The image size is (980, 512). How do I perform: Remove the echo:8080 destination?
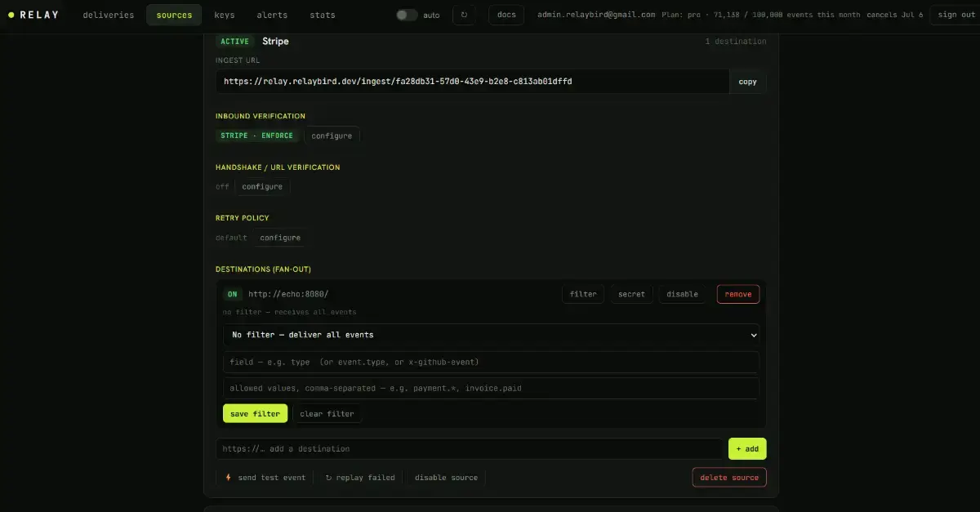[x=738, y=294]
